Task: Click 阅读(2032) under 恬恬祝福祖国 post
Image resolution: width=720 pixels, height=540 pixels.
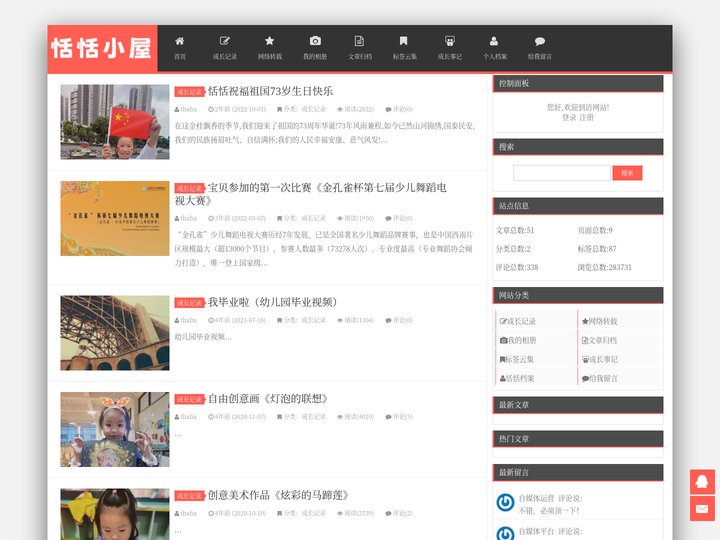Action: [355, 109]
